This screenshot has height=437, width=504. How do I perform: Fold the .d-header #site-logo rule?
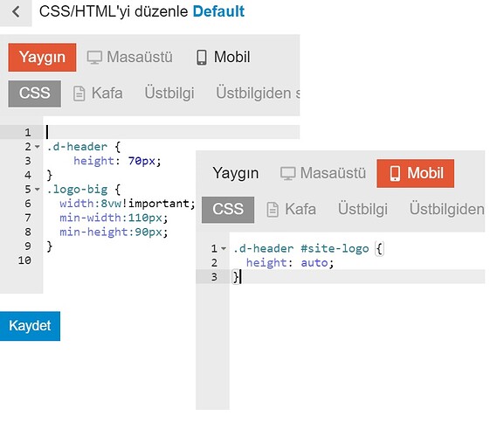point(224,248)
